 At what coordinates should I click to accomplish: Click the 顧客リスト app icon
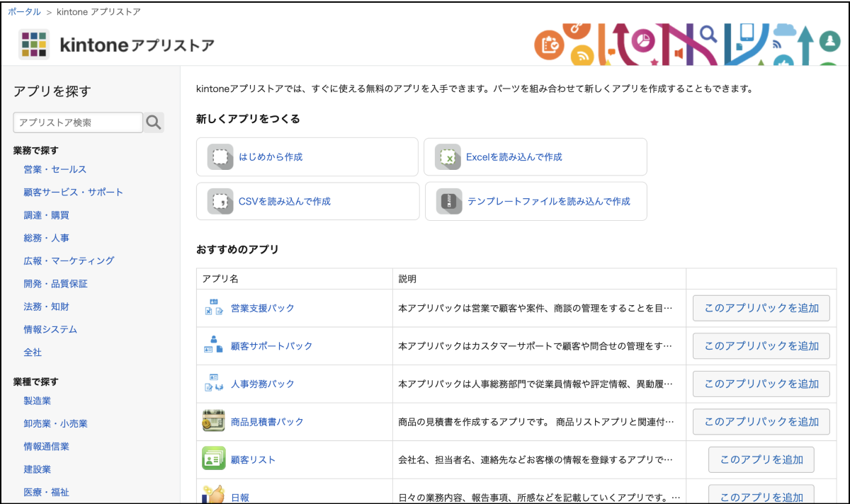[214, 459]
